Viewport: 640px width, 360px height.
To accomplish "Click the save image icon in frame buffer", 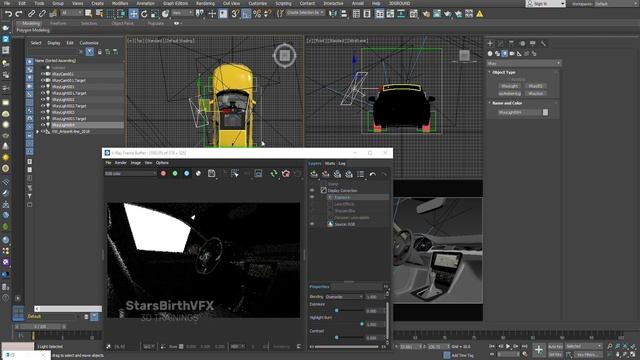I will (x=211, y=173).
